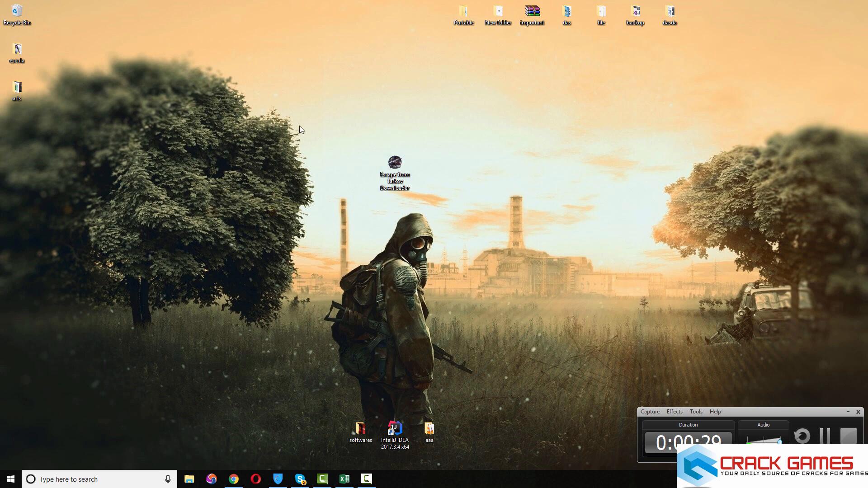Select the 'softwares' archive icon
868x488 pixels.
pos(360,428)
